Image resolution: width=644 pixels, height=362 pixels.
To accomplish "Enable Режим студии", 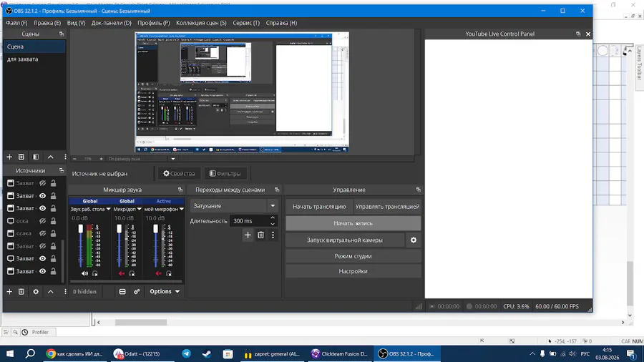I will pyautogui.click(x=353, y=256).
